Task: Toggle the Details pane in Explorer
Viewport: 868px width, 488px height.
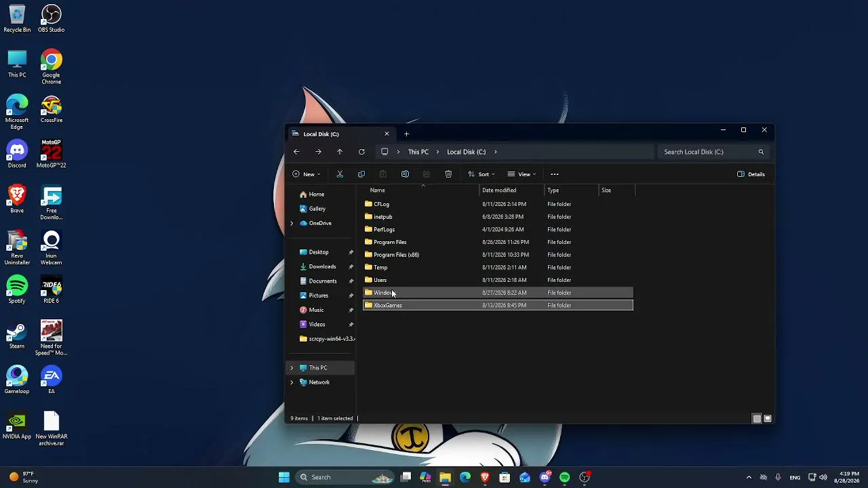Action: [751, 174]
